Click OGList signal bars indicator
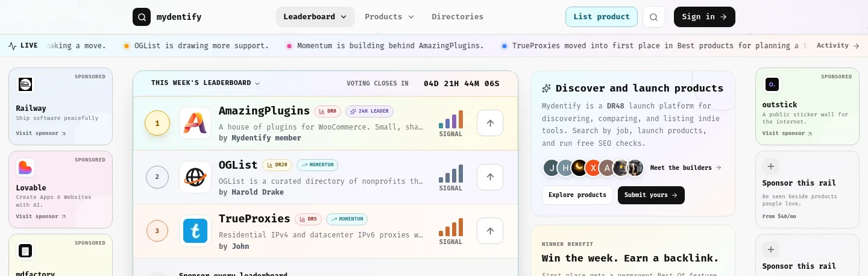Viewport: 868px width, 276px height. point(451,174)
